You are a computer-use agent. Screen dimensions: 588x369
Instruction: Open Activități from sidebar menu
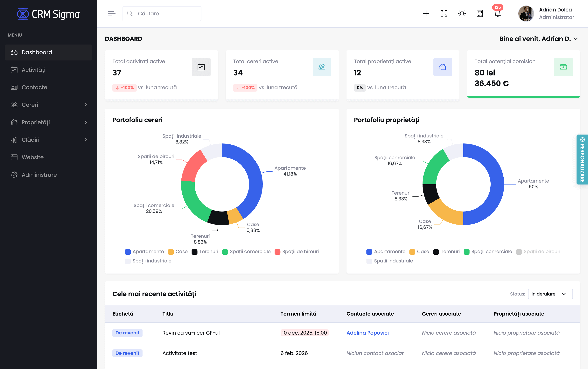[x=33, y=70]
